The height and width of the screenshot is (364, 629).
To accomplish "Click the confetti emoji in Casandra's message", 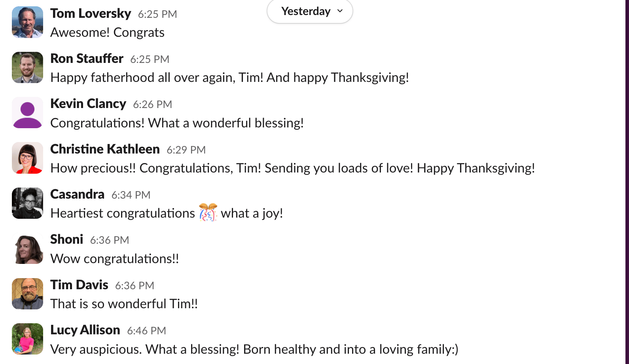I will coord(208,213).
